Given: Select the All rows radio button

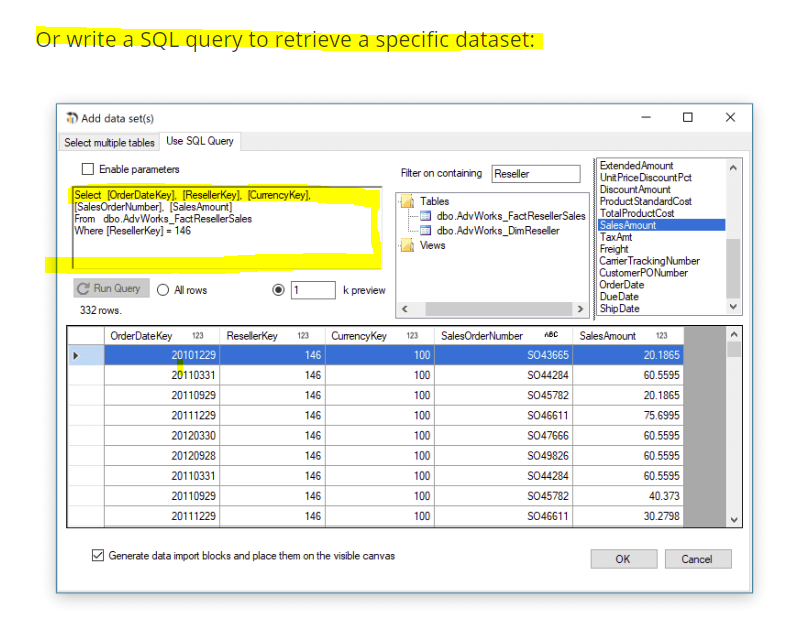Looking at the screenshot, I should 163,290.
